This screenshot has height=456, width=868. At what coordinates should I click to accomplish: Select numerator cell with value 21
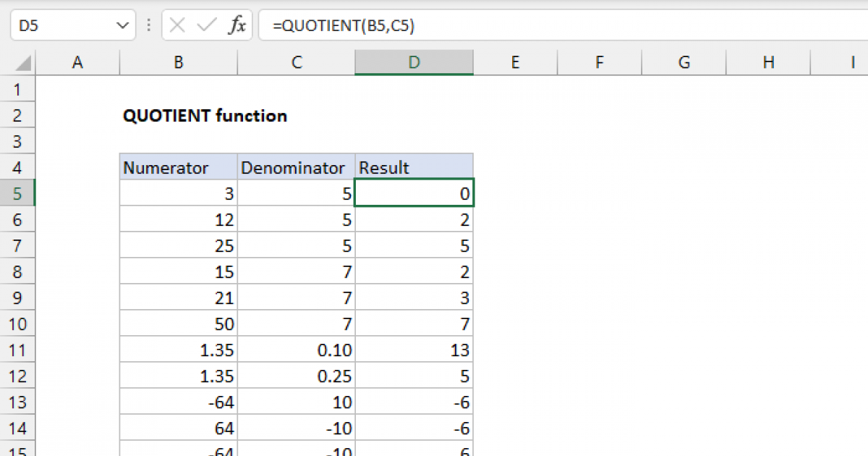(178, 298)
